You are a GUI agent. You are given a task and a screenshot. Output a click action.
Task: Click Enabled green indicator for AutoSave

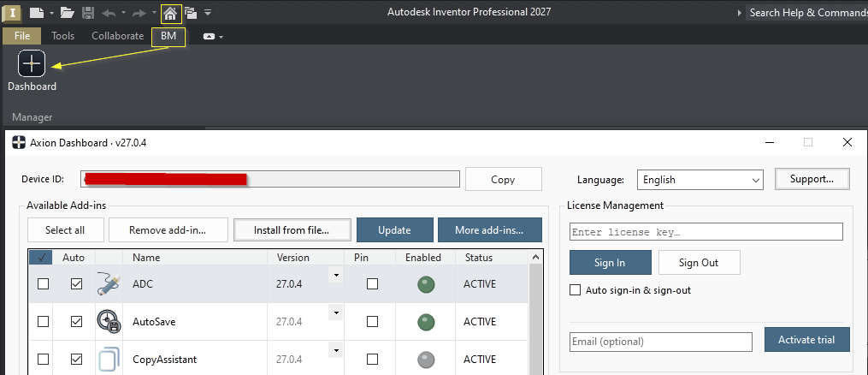426,322
